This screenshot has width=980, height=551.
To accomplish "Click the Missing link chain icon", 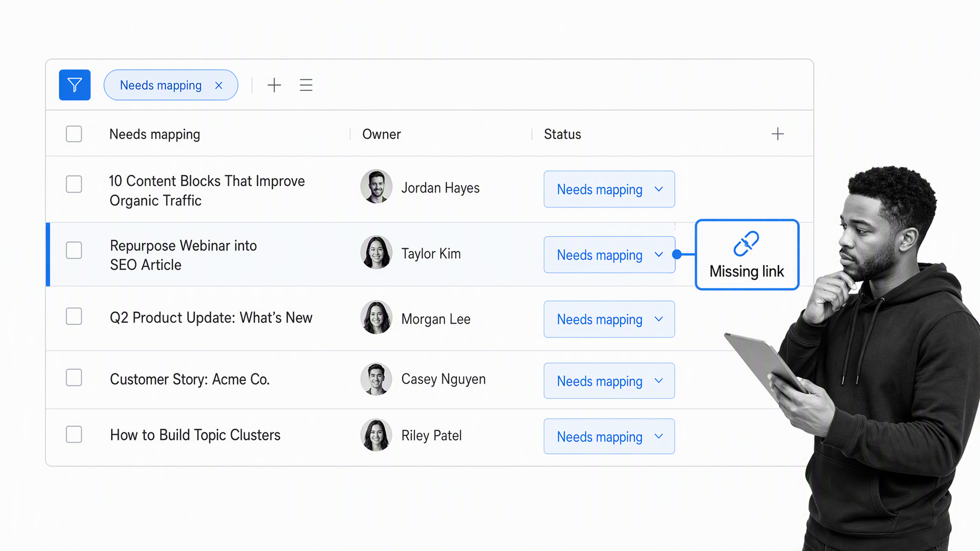I will (747, 243).
